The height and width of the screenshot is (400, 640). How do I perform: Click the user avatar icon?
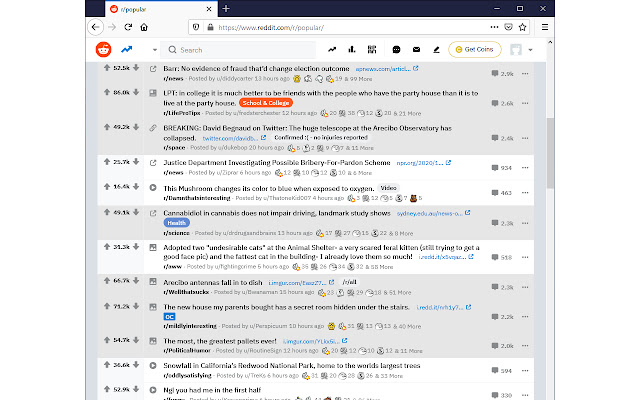(x=516, y=50)
